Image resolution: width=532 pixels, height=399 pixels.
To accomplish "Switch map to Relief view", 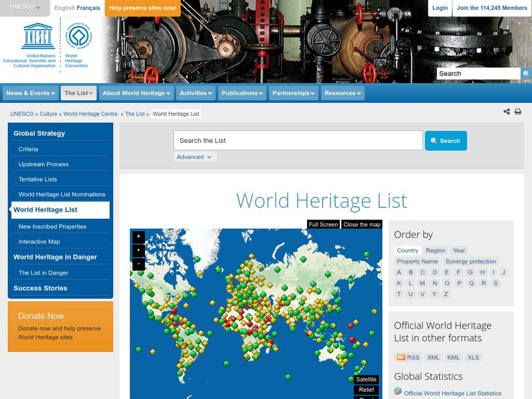I will [366, 390].
